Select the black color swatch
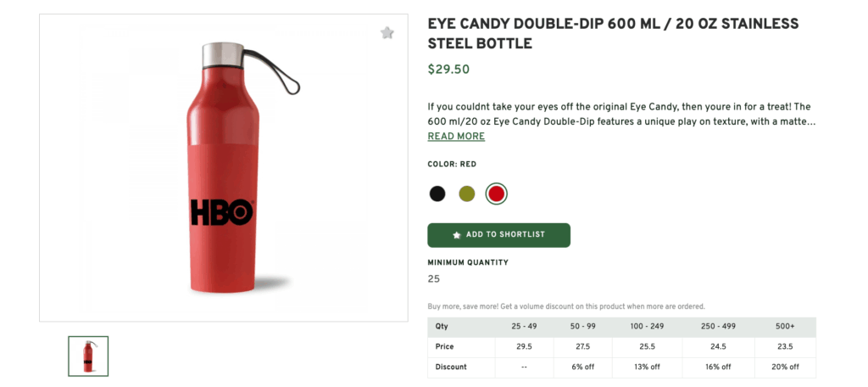This screenshot has height=387, width=868. coord(437,193)
